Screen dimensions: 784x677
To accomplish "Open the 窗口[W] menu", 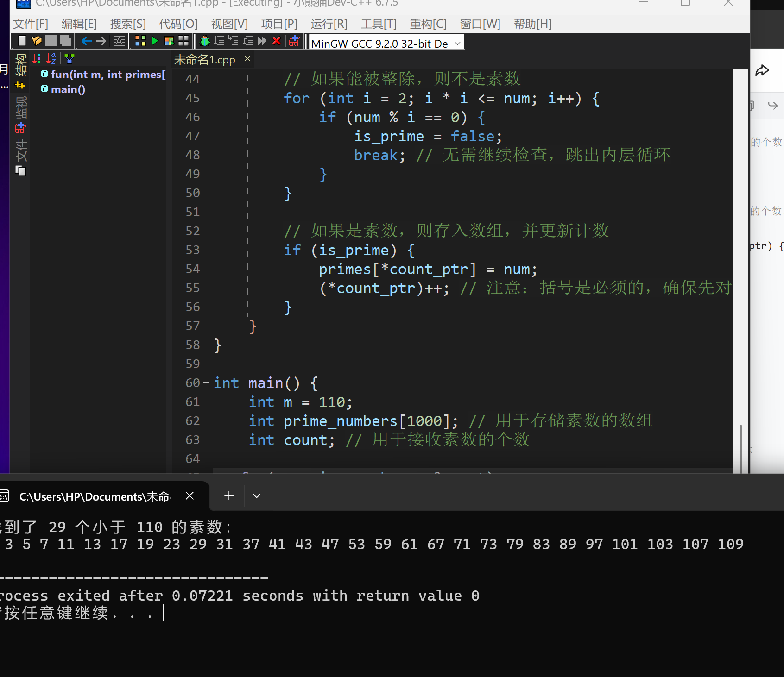I will (x=480, y=24).
